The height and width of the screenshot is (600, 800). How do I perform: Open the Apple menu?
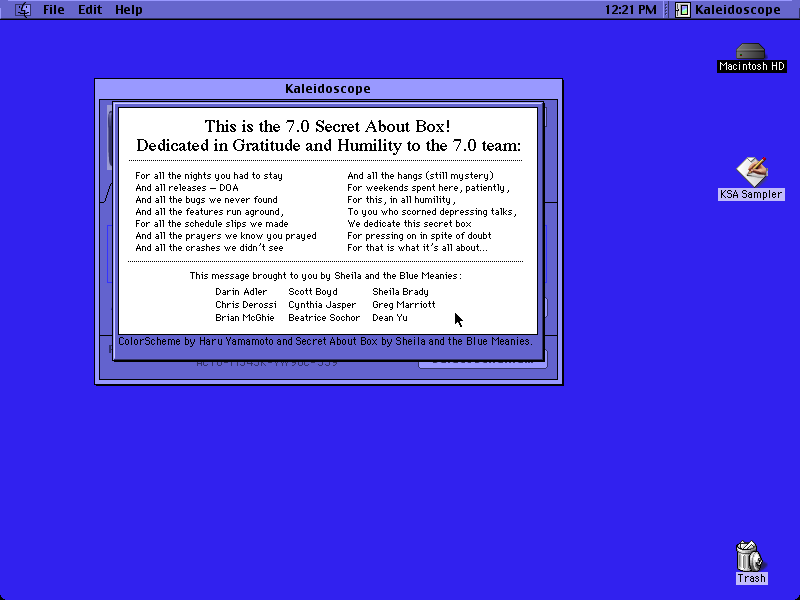pyautogui.click(x=23, y=10)
